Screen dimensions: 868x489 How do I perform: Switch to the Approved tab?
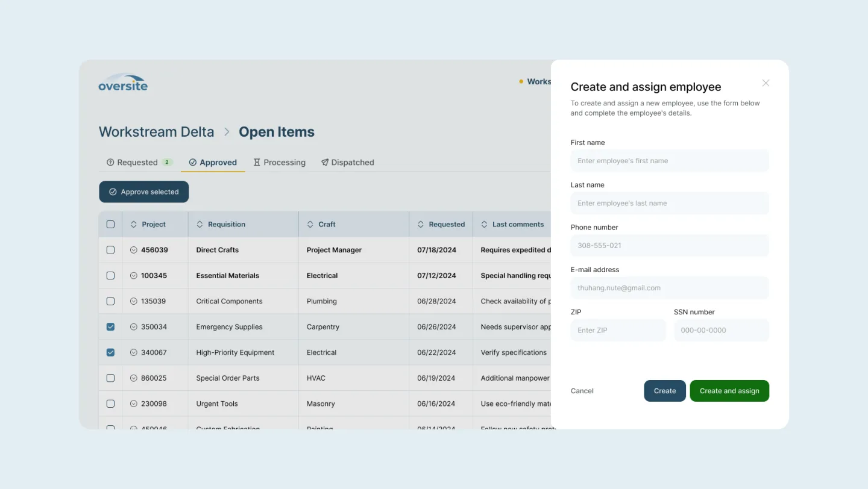(213, 163)
